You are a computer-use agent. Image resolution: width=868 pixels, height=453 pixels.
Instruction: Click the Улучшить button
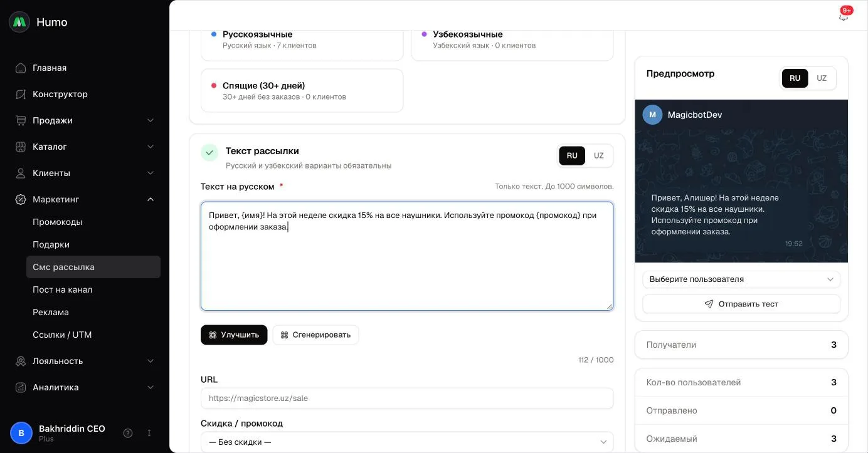[x=234, y=335]
